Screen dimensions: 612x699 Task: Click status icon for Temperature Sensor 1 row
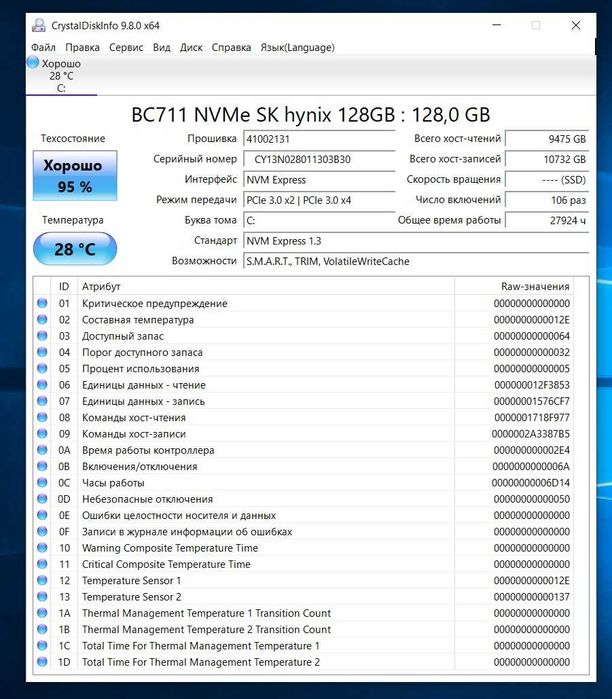point(42,580)
